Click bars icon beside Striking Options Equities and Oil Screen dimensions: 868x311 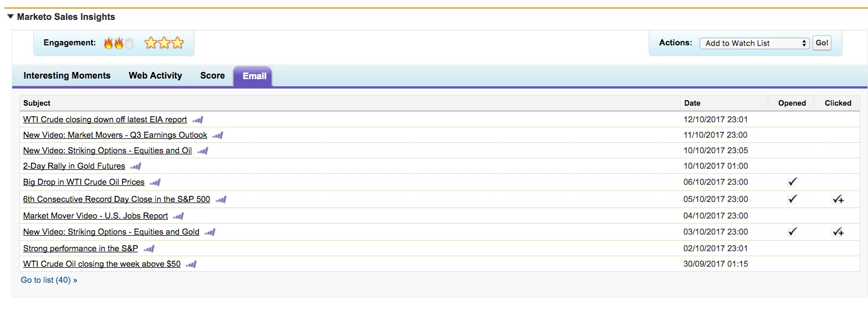[x=203, y=151]
